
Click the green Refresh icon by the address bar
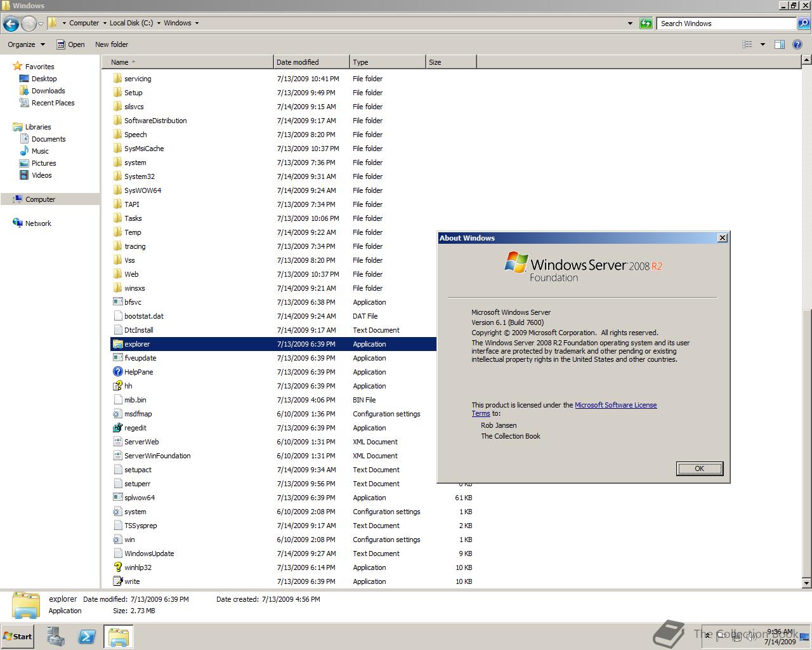point(646,23)
